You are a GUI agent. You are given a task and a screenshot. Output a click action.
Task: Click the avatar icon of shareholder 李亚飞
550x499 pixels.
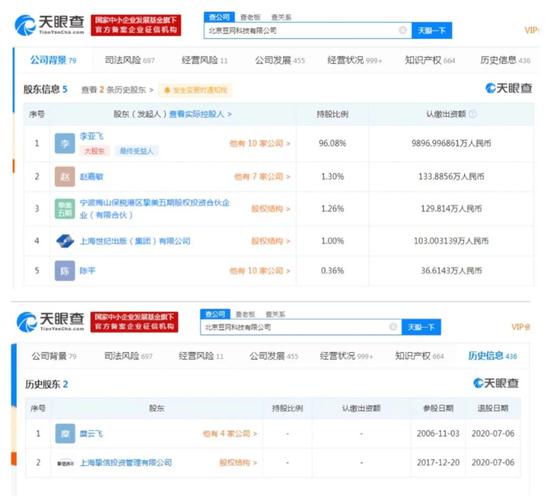(65, 143)
